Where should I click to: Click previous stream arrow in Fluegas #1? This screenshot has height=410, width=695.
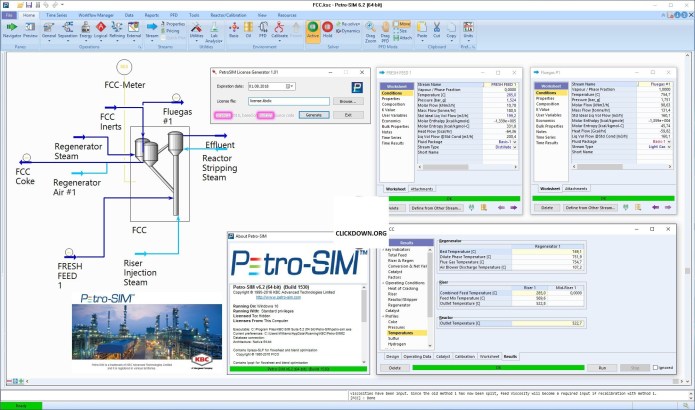pyautogui.click(x=656, y=207)
